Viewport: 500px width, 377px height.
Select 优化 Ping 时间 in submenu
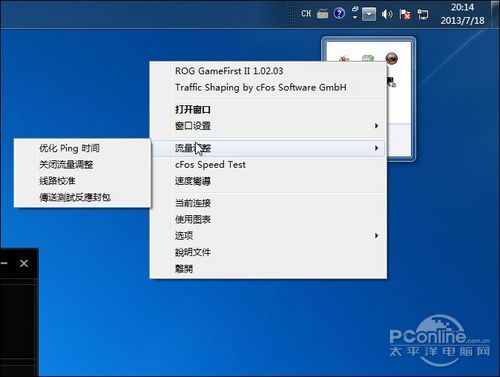coord(82,148)
